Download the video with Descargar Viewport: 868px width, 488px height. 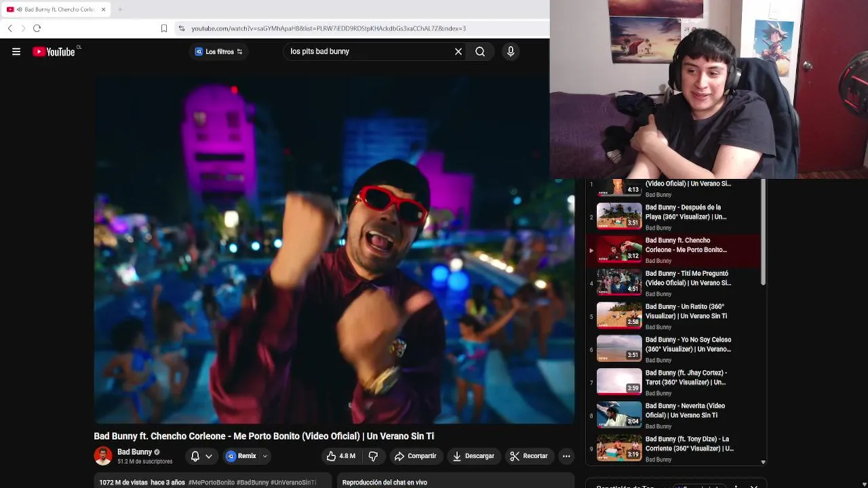point(473,456)
